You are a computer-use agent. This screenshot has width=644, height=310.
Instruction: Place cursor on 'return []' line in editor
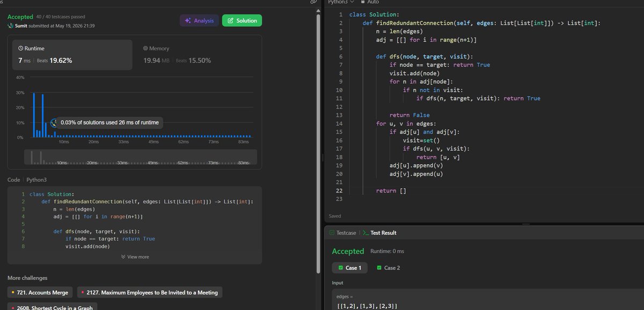(391, 190)
